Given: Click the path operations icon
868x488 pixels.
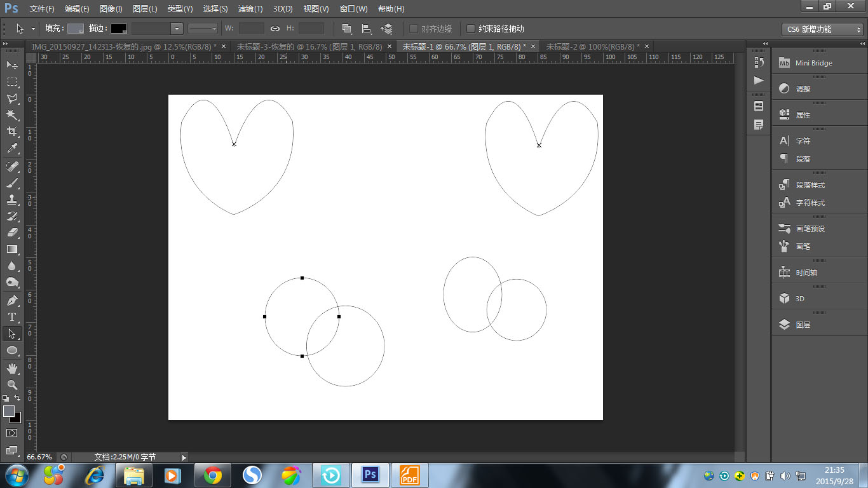Looking at the screenshot, I should 346,29.
